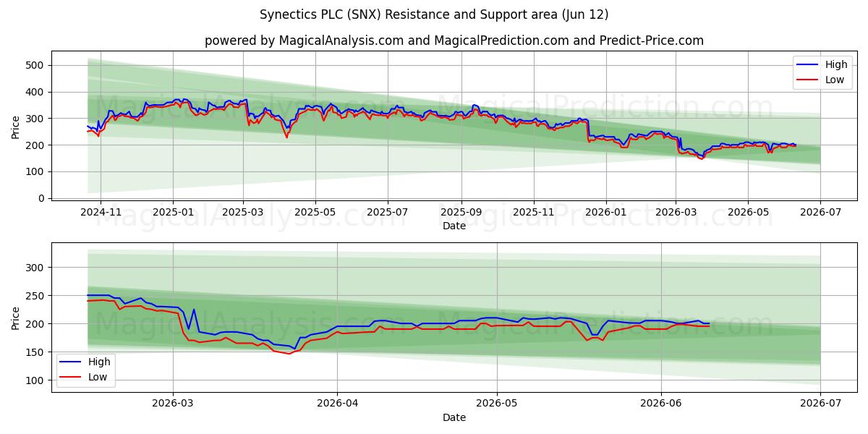Click the '2025-09' x-axis label of top chart
This screenshot has width=868, height=434.
[461, 213]
